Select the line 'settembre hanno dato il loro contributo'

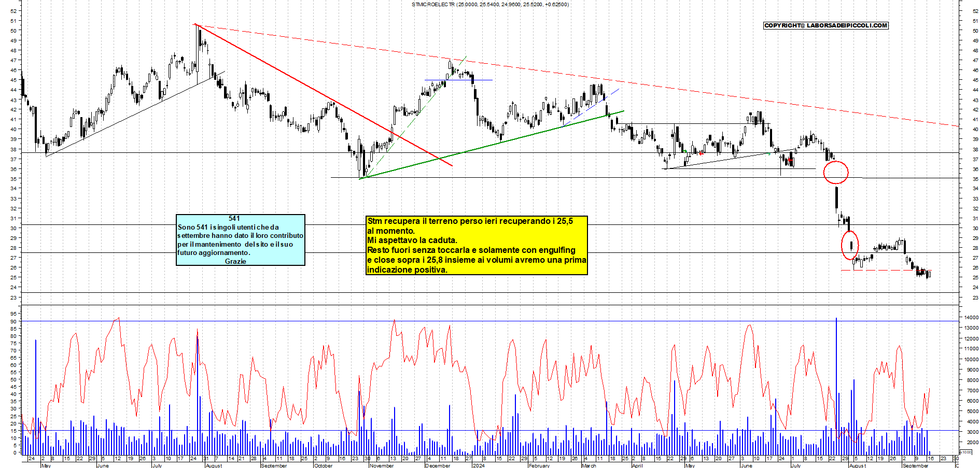click(241, 236)
